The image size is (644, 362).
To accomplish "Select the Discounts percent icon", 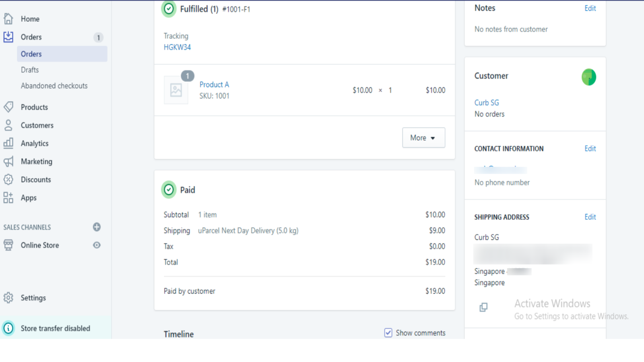I will 8,179.
